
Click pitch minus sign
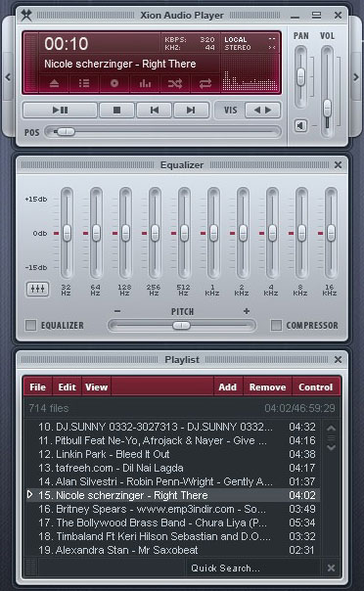[117, 311]
